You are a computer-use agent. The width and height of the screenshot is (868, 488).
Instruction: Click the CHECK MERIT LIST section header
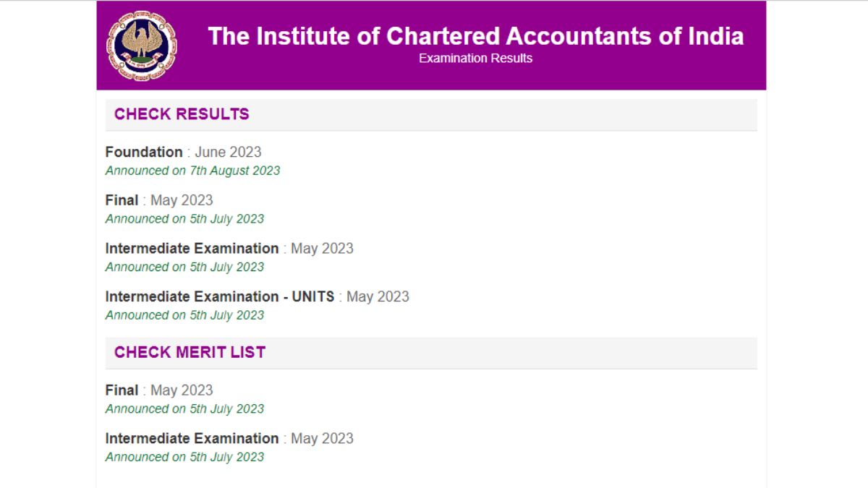click(x=192, y=352)
